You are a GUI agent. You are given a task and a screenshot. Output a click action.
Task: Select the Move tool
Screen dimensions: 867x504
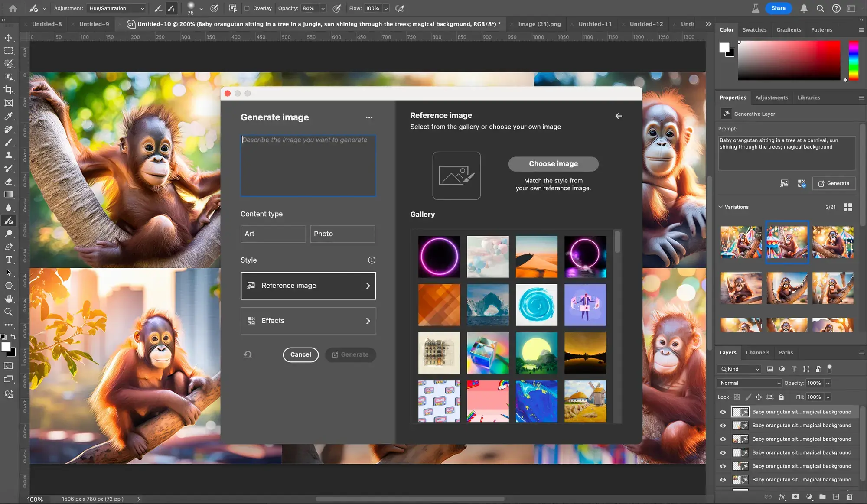pos(9,38)
